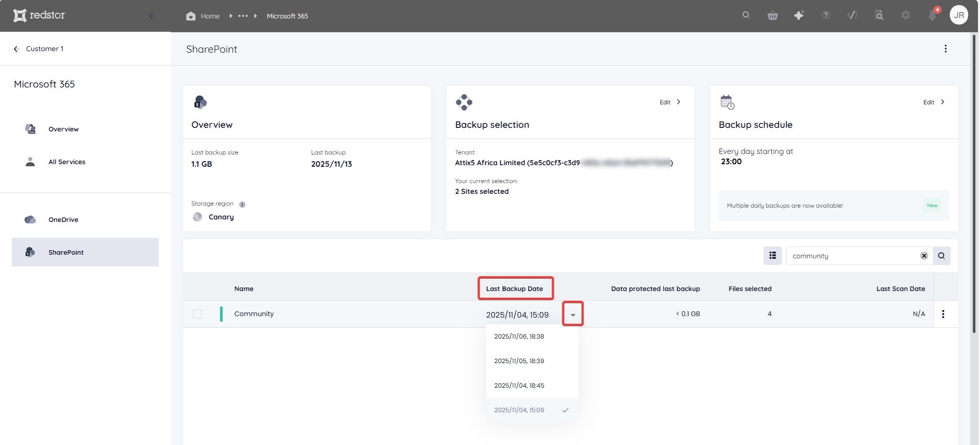Image resolution: width=980 pixels, height=445 pixels.
Task: Select backup 2025/11/06, 18:38
Action: pyautogui.click(x=532, y=337)
